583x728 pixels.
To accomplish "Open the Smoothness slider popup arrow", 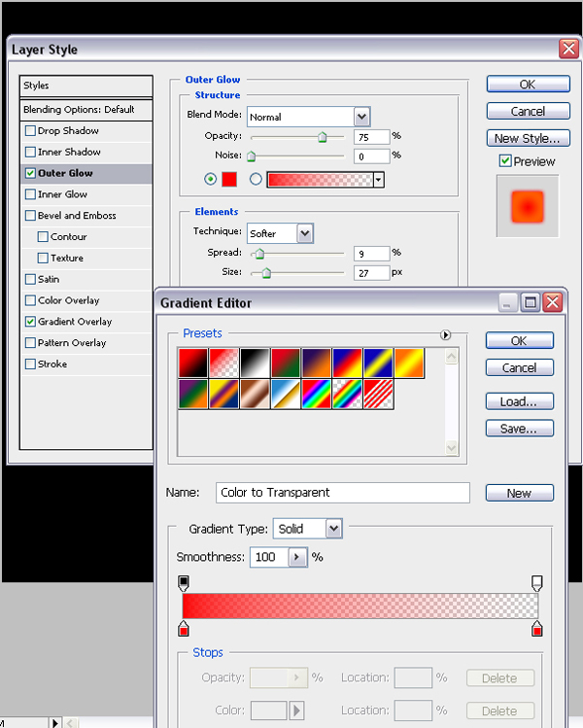I will point(297,557).
